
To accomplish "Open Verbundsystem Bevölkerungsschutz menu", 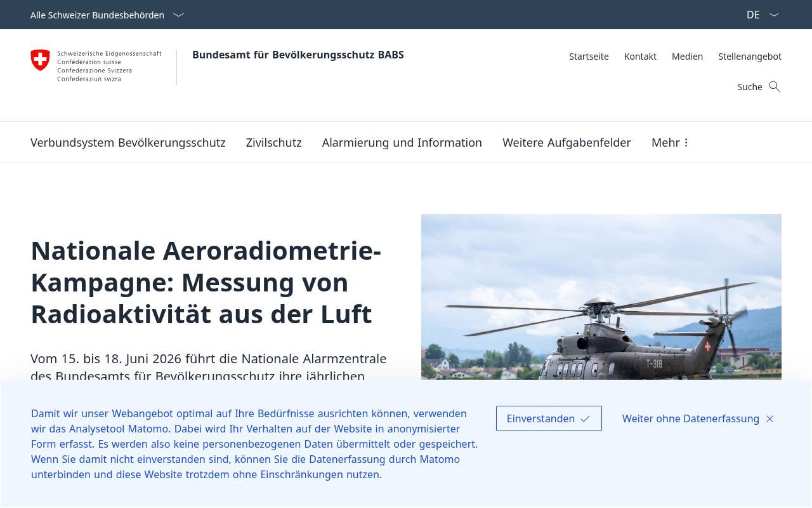I will click(x=128, y=142).
